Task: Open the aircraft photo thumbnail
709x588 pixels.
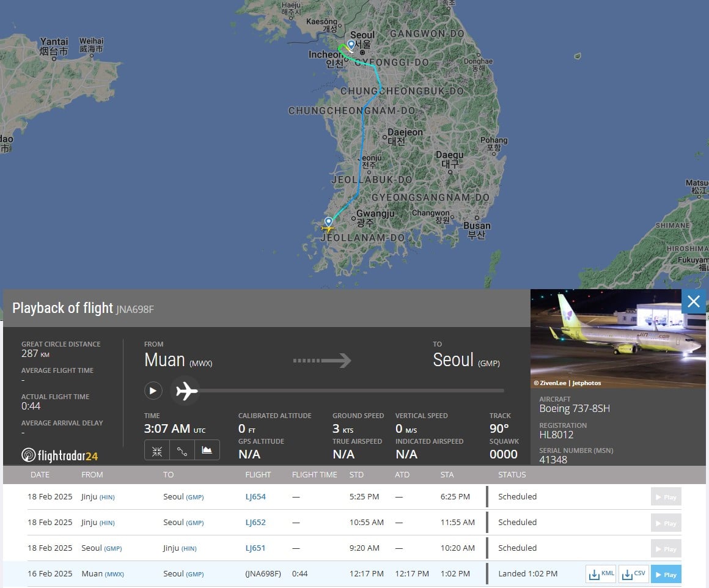Action: (x=618, y=339)
